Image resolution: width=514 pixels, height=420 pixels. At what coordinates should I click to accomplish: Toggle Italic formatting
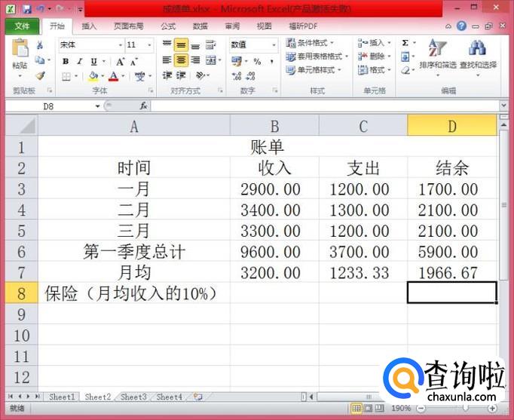pos(80,61)
